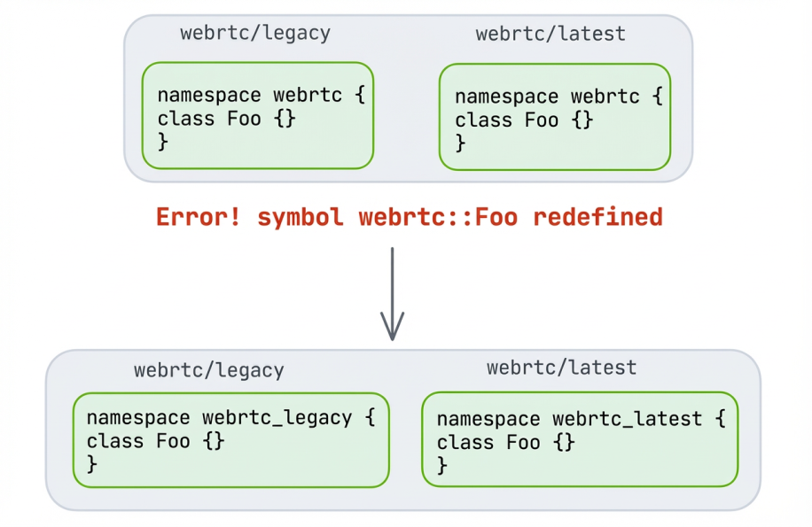Click the webrtc/latest label in the lower diagram
Viewport: 812px width, 527px height.
click(561, 367)
